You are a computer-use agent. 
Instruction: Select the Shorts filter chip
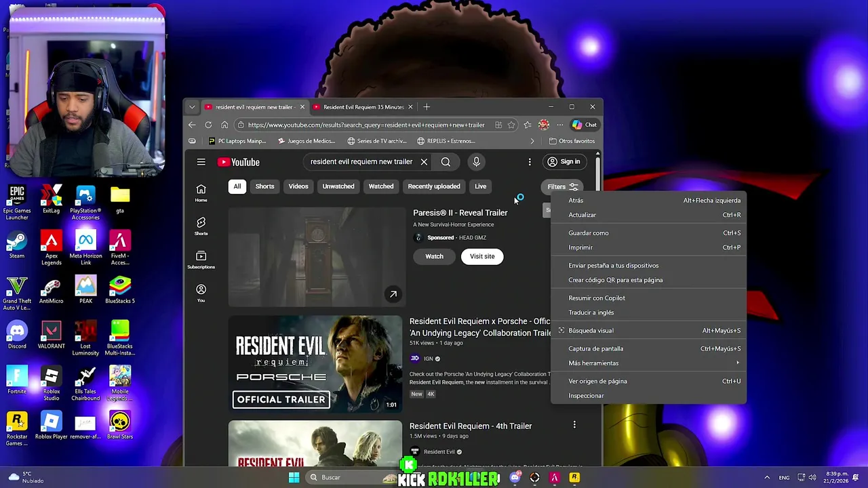(264, 186)
